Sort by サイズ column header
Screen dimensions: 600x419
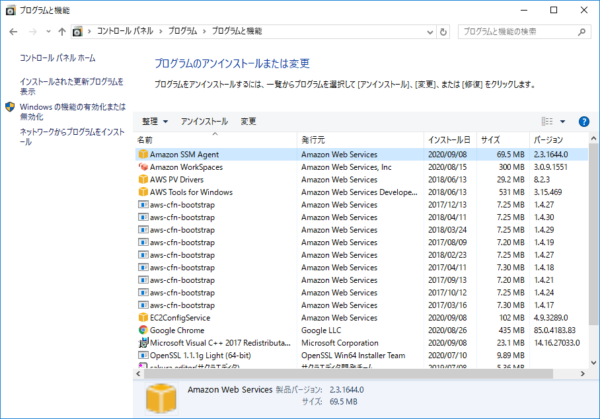[x=503, y=140]
